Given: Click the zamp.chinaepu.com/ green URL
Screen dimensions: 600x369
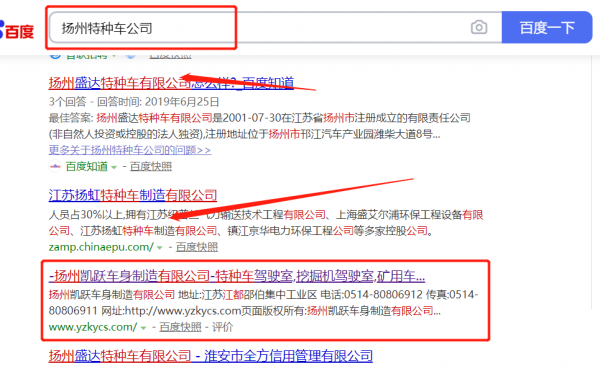Looking at the screenshot, I should pyautogui.click(x=101, y=247).
